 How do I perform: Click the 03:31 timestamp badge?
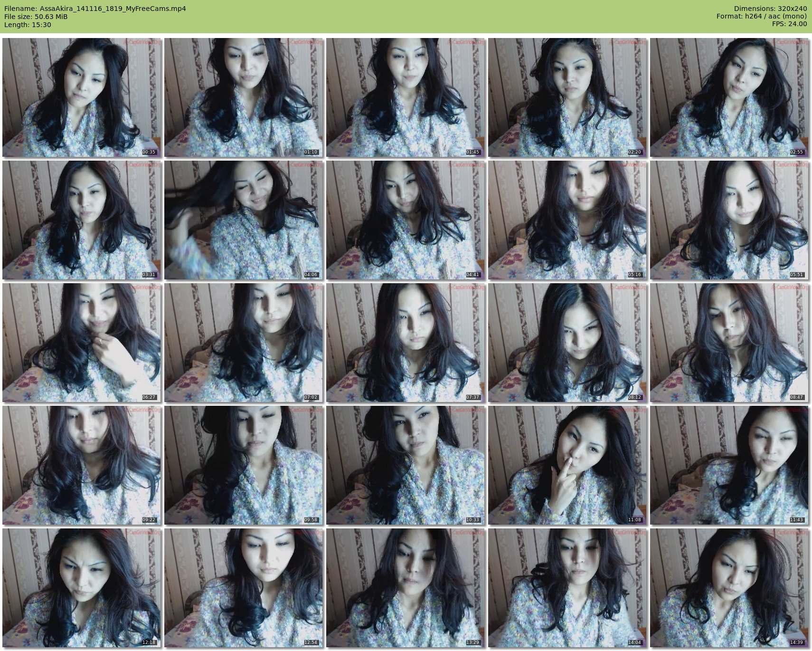[x=149, y=275]
